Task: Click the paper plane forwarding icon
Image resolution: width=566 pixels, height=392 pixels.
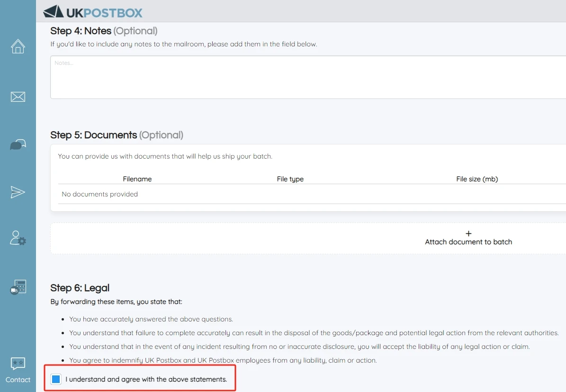Action: pos(18,192)
